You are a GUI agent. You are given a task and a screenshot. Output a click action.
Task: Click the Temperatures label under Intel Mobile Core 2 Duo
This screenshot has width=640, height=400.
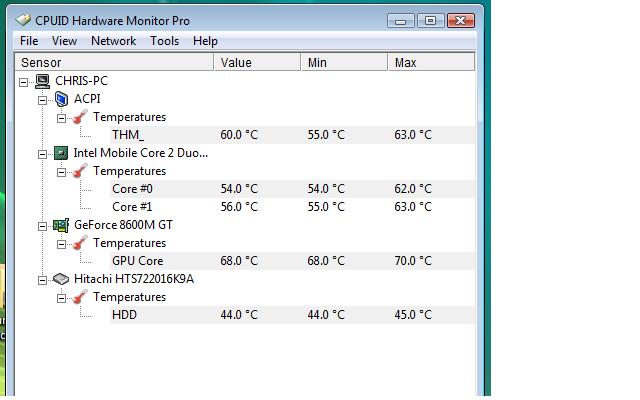coord(129,171)
